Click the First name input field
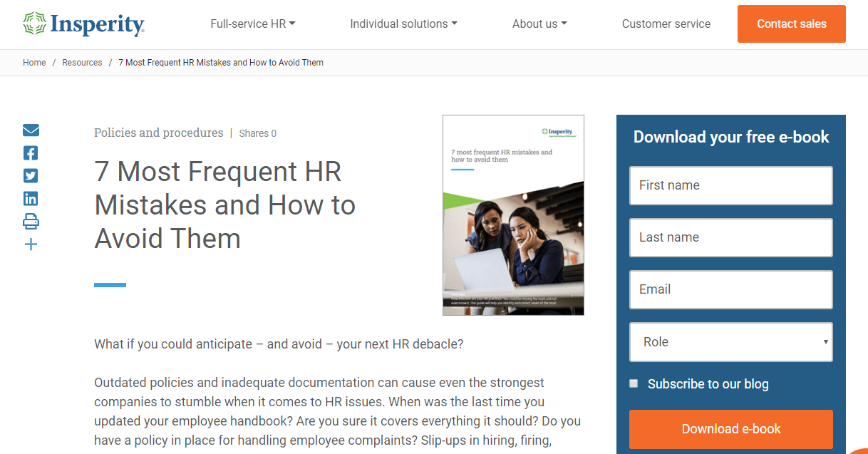 (730, 185)
